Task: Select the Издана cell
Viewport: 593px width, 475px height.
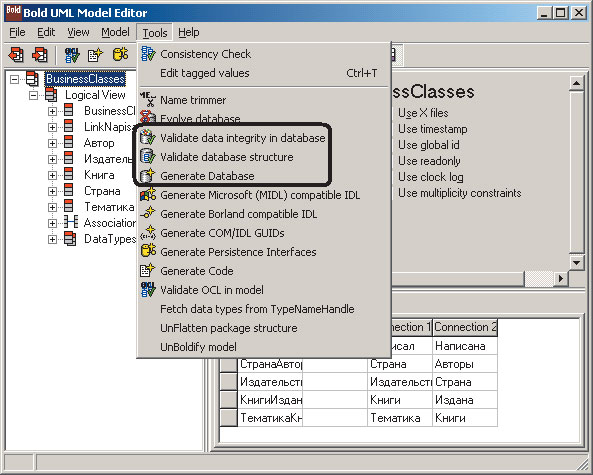Action: click(x=465, y=400)
